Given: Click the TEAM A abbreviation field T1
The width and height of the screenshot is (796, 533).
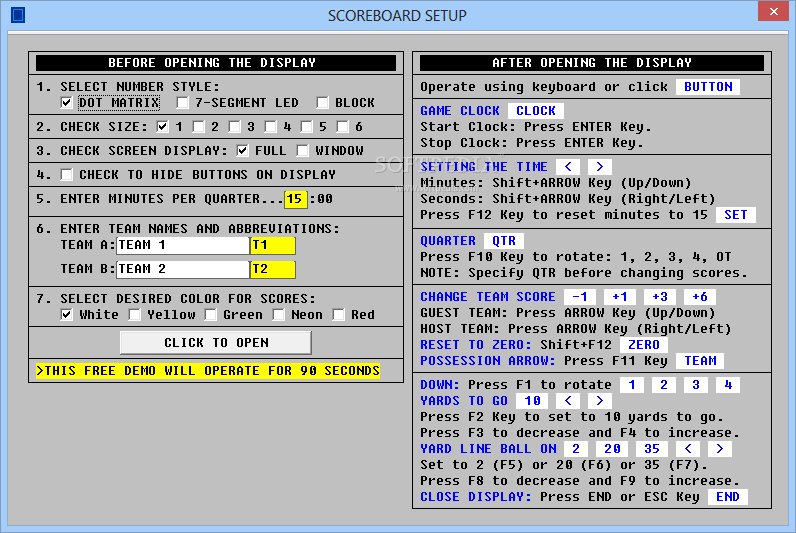Looking at the screenshot, I should pyautogui.click(x=273, y=245).
